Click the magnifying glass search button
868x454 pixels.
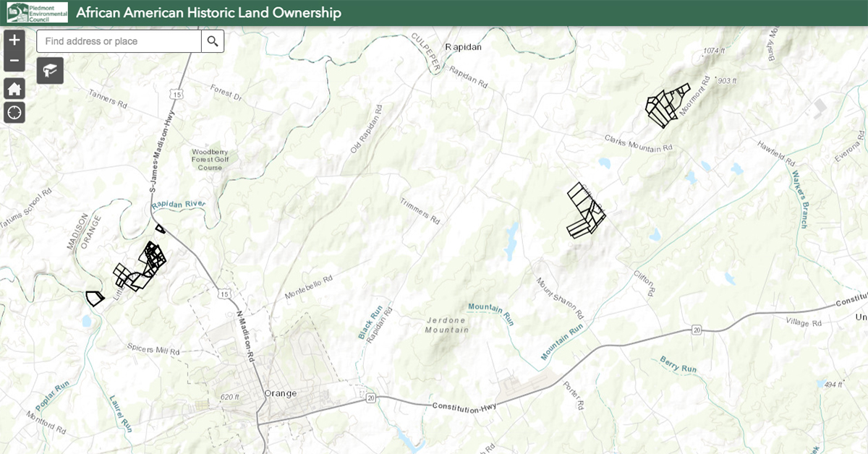[213, 41]
